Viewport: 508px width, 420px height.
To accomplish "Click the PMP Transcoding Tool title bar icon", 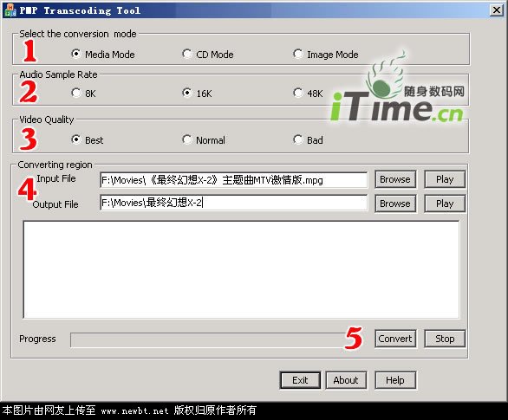I will coord(10,10).
